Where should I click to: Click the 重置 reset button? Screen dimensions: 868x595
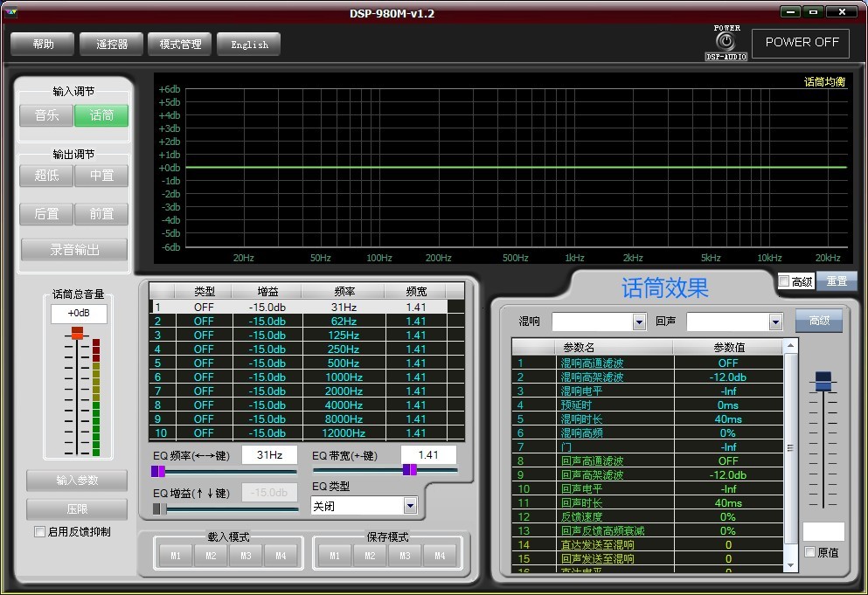click(x=836, y=280)
